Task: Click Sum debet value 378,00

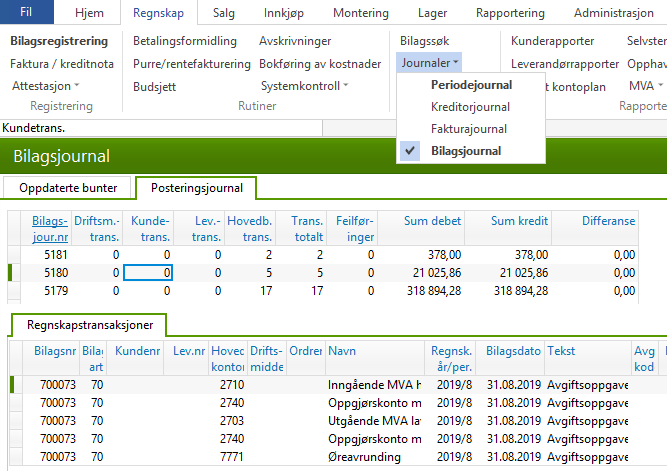Action: pyautogui.click(x=421, y=255)
